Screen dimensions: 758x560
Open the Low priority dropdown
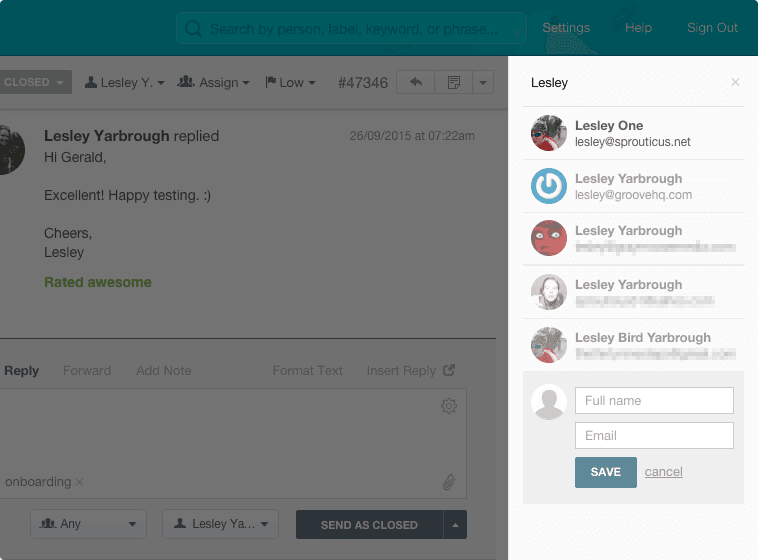290,82
